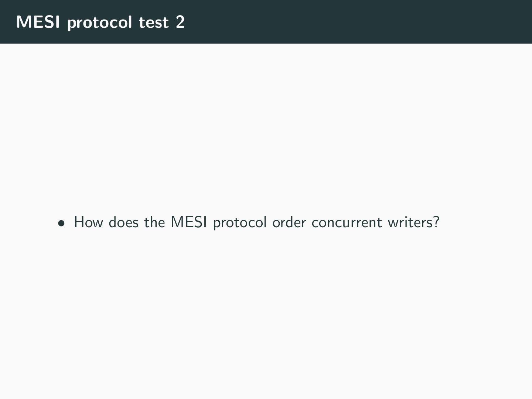Screen dimensions: 532x399
Task: Click the word "MESI" in the title
Action: click(x=38, y=22)
